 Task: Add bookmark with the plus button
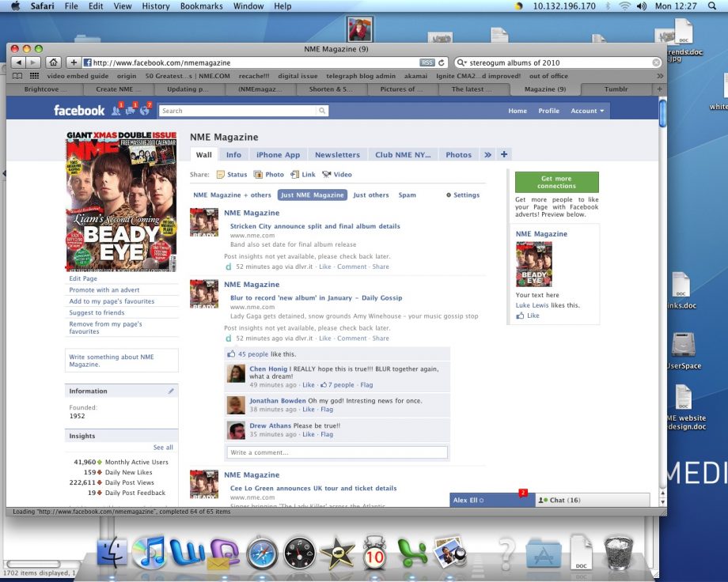74,62
